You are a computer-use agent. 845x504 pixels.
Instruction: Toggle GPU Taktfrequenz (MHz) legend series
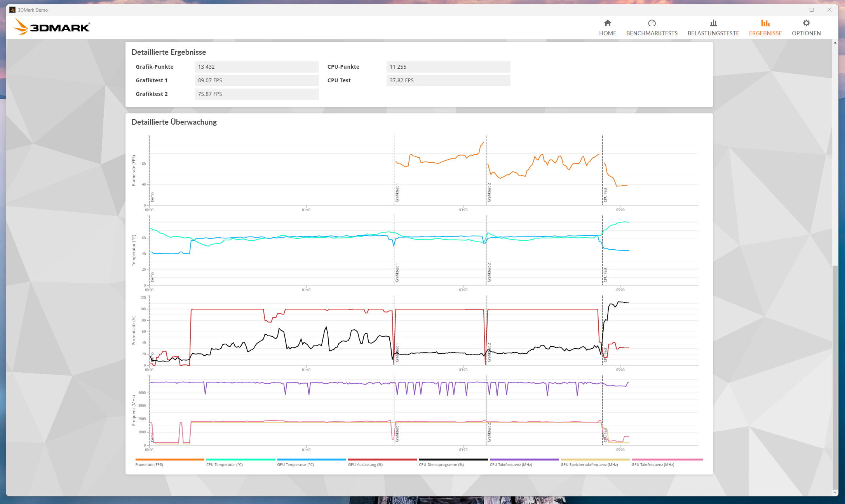(x=653, y=464)
